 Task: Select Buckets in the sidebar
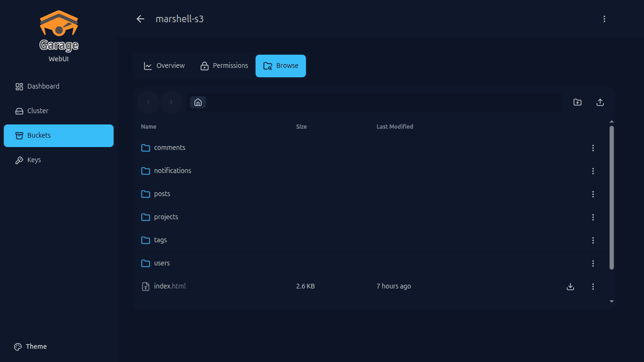(x=58, y=135)
